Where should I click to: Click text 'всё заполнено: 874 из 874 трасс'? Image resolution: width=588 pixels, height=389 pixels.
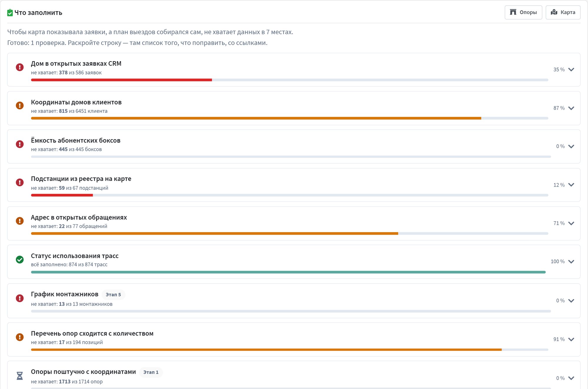pyautogui.click(x=69, y=264)
